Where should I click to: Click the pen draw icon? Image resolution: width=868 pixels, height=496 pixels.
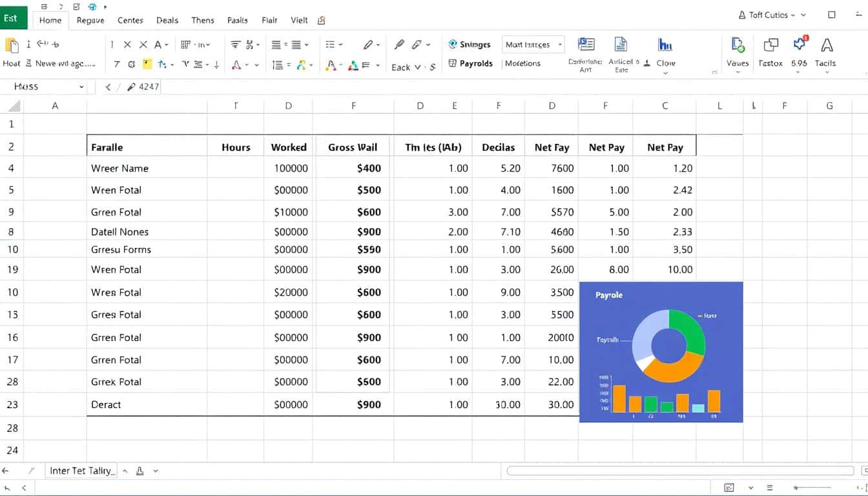[x=400, y=44]
